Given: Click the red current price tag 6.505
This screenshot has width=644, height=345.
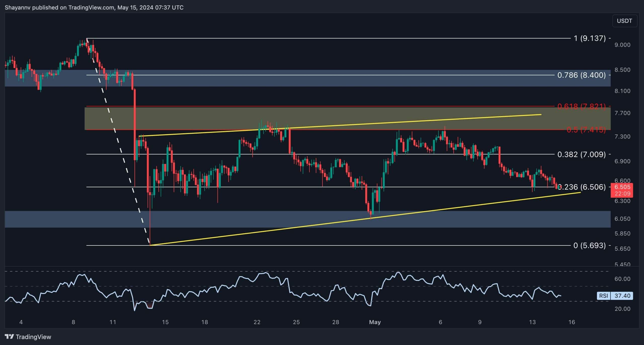Looking at the screenshot, I should tap(622, 187).
